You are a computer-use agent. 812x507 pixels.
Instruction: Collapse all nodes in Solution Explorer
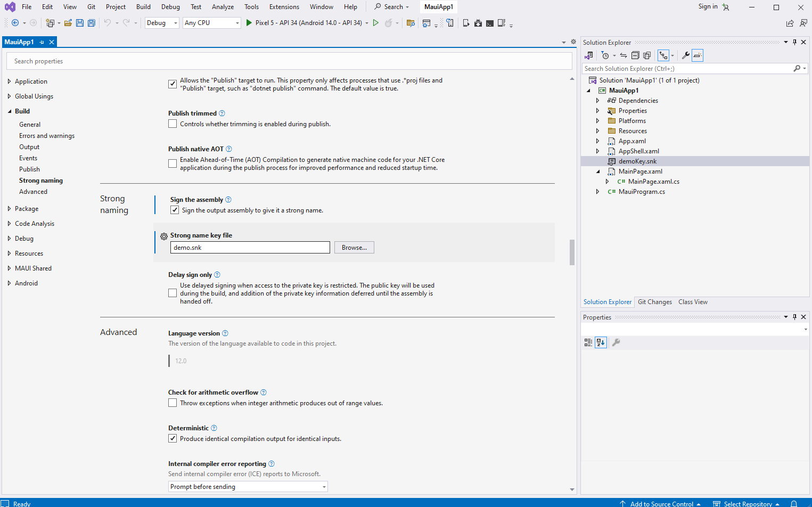pyautogui.click(x=635, y=55)
